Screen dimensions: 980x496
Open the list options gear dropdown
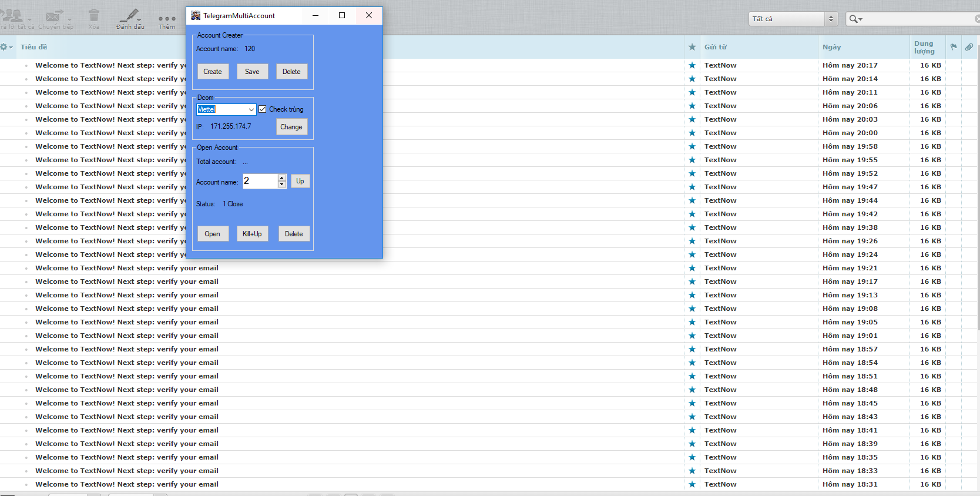6,47
